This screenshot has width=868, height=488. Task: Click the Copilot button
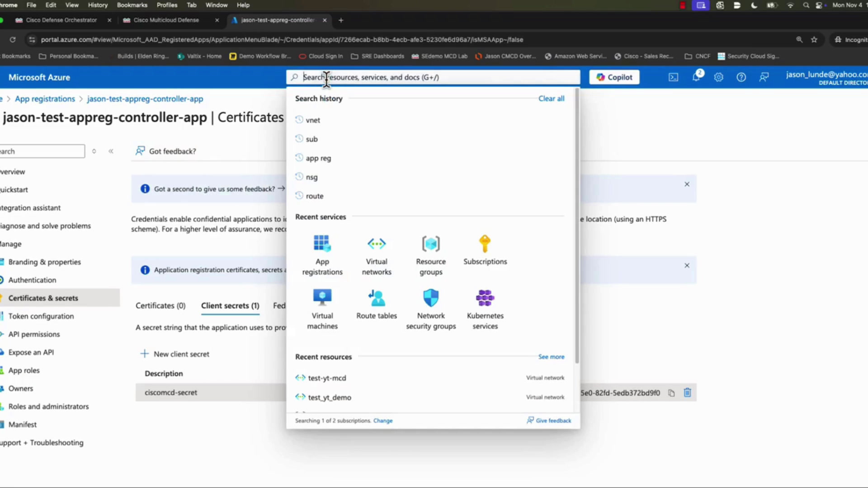pos(614,77)
